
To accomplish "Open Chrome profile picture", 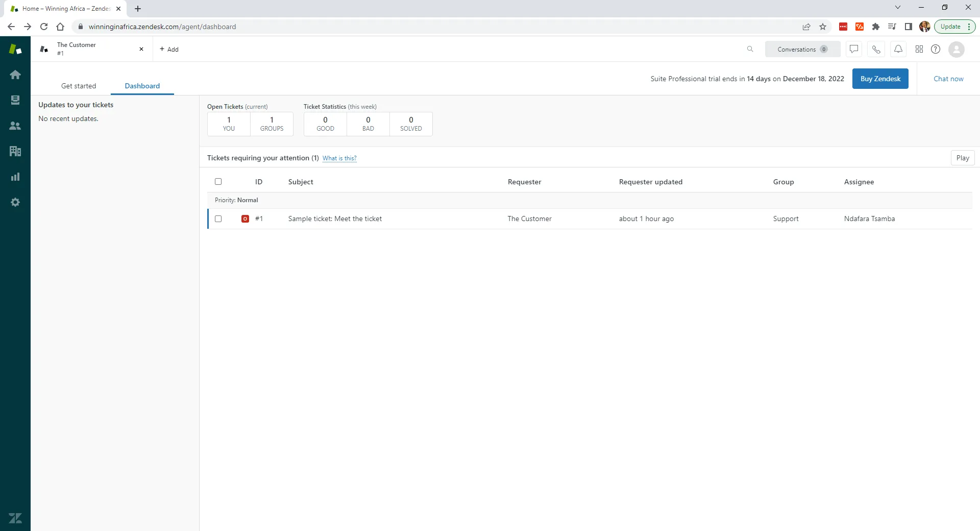I will 925,27.
